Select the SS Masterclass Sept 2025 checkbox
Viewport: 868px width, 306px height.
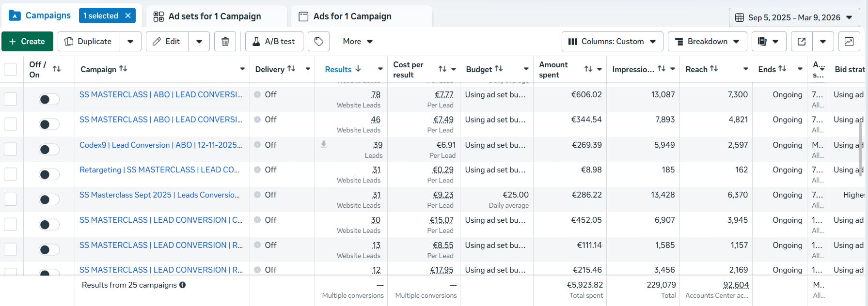point(11,199)
